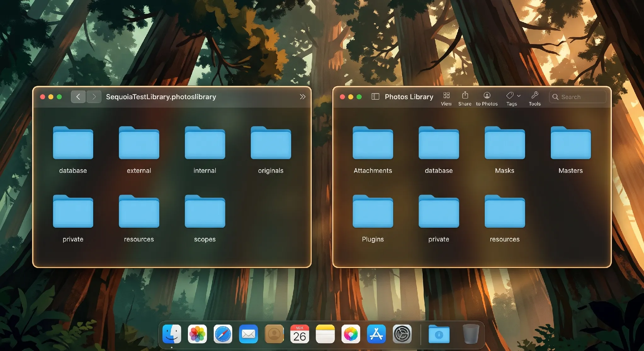Click the Search field in Photos Library

click(578, 97)
